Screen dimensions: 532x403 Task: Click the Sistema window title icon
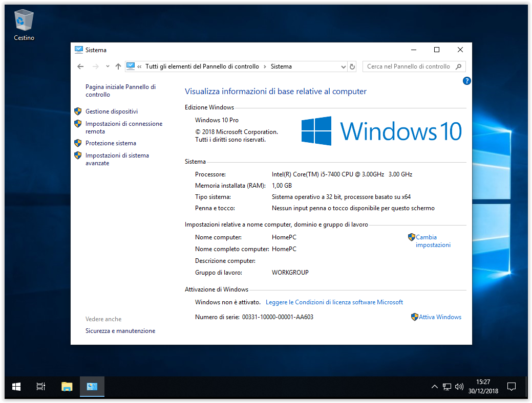(79, 50)
